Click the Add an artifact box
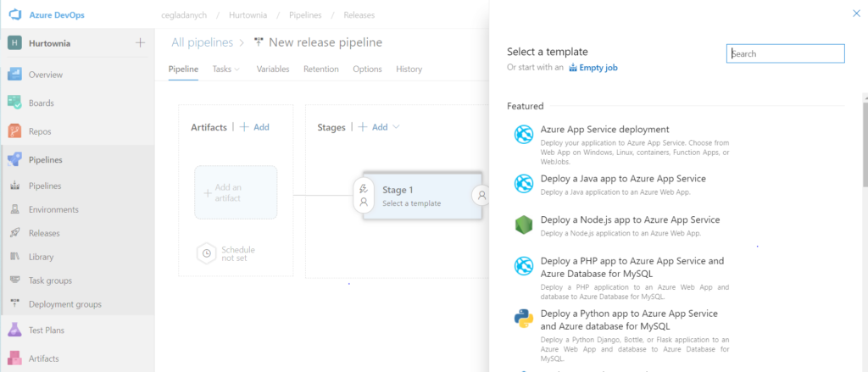 pyautogui.click(x=236, y=192)
